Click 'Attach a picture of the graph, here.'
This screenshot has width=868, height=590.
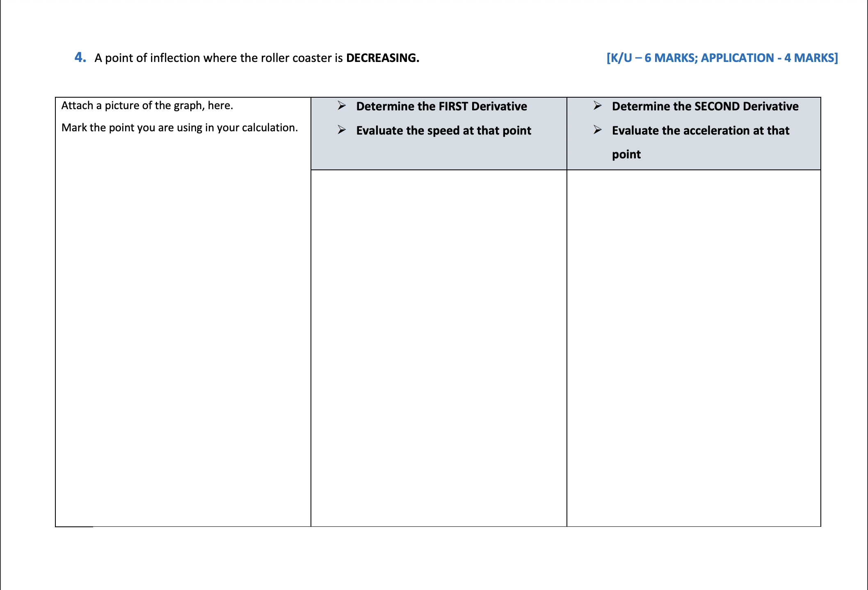[147, 106]
